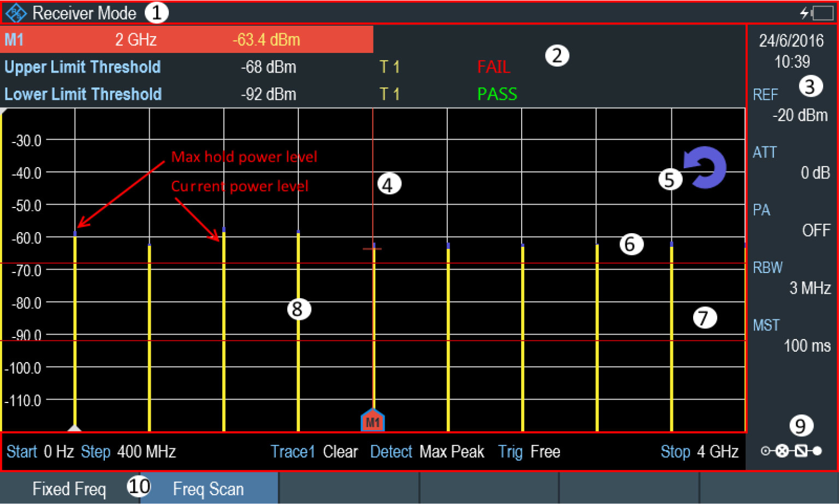Open the signal chain diagram icon

point(791,451)
